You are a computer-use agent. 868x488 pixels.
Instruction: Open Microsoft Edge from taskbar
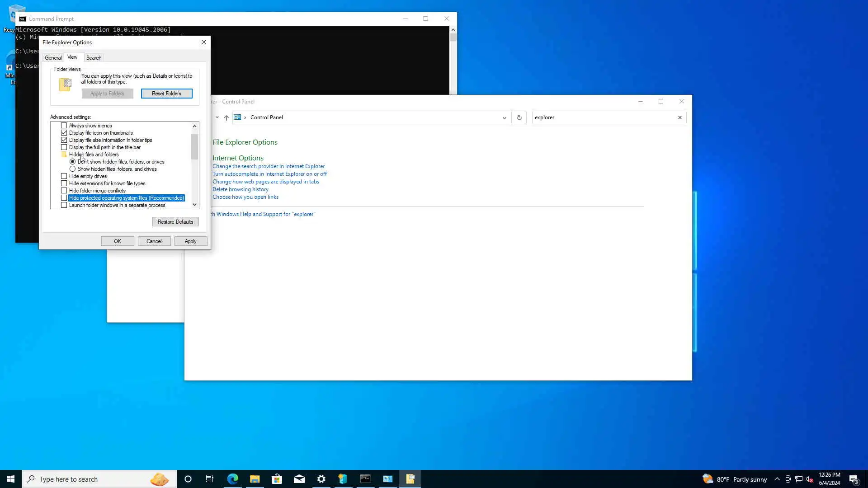point(232,479)
